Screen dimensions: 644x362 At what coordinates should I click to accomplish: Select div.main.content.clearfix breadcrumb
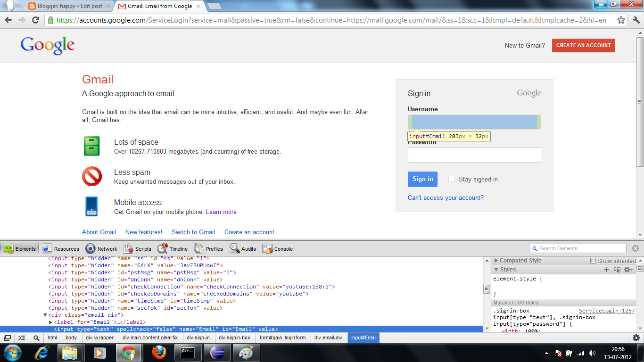pyautogui.click(x=150, y=338)
